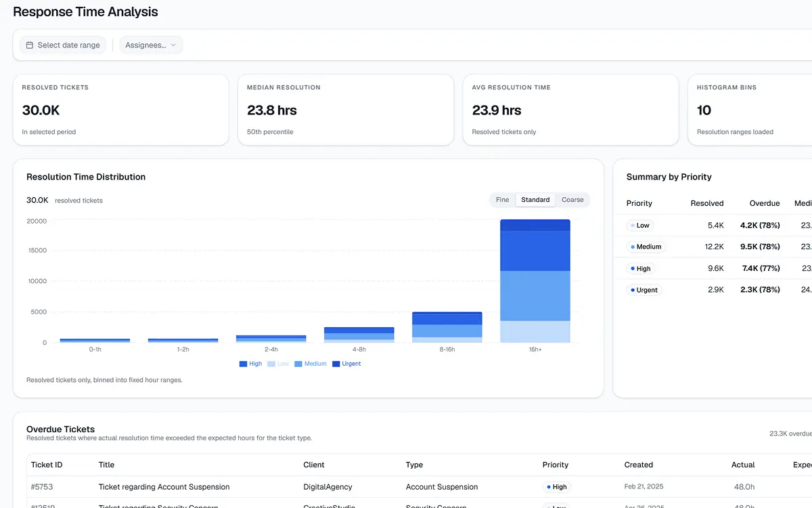Screen dimensions: 812x508
Task: Click the calendar icon in date range
Action: (x=30, y=45)
